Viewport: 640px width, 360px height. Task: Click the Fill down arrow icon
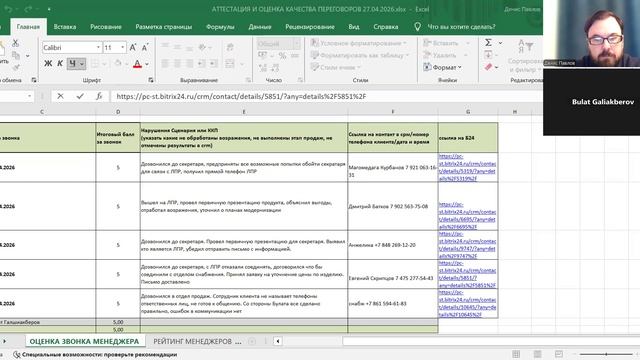pyautogui.click(x=488, y=55)
